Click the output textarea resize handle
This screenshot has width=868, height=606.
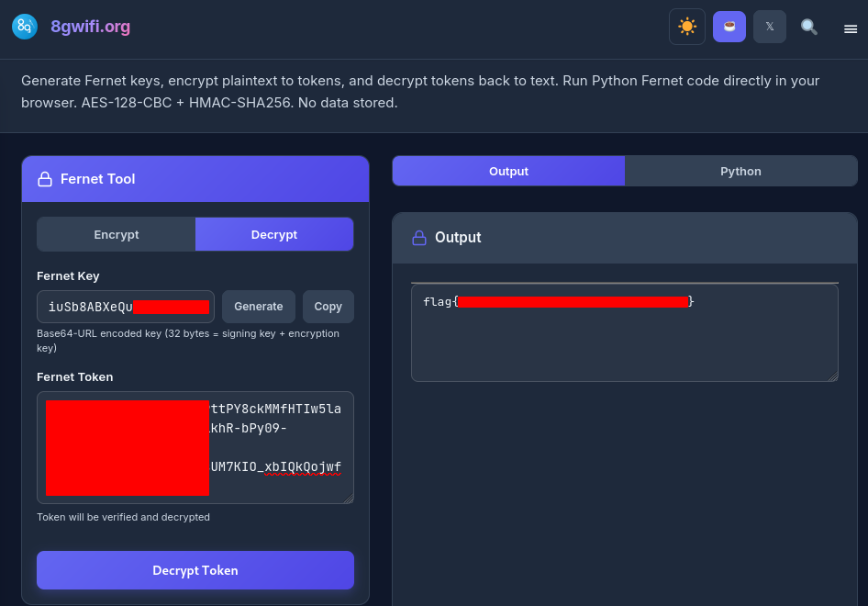(833, 376)
